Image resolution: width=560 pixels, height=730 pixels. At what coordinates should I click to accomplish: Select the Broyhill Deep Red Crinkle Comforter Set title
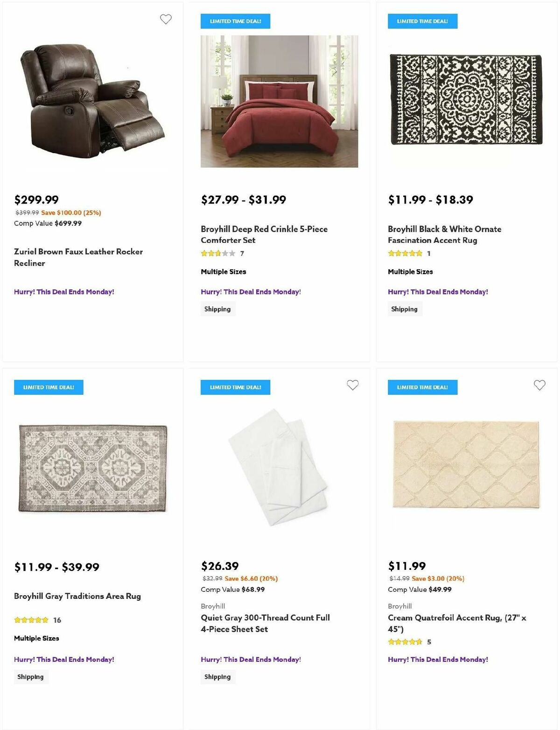coord(264,234)
